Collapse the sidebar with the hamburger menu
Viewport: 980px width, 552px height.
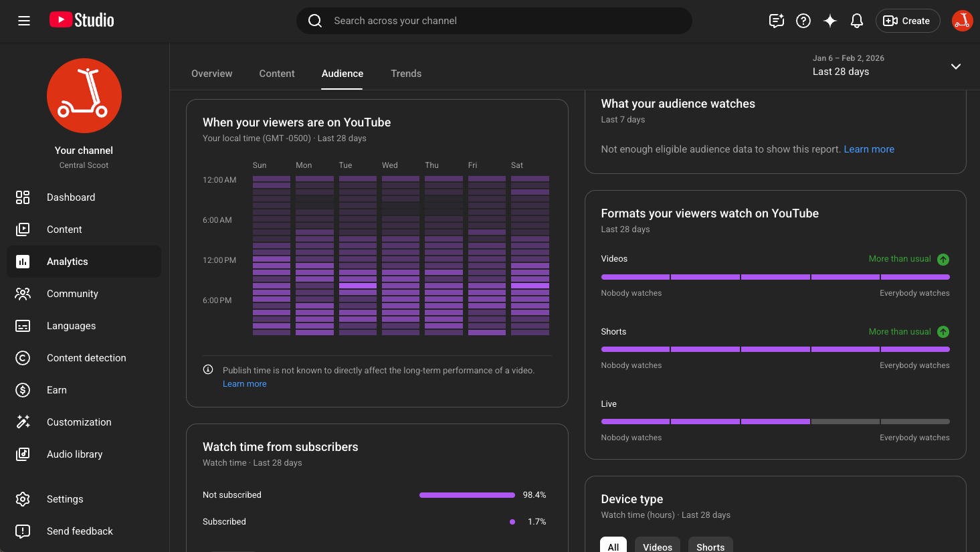(23, 20)
